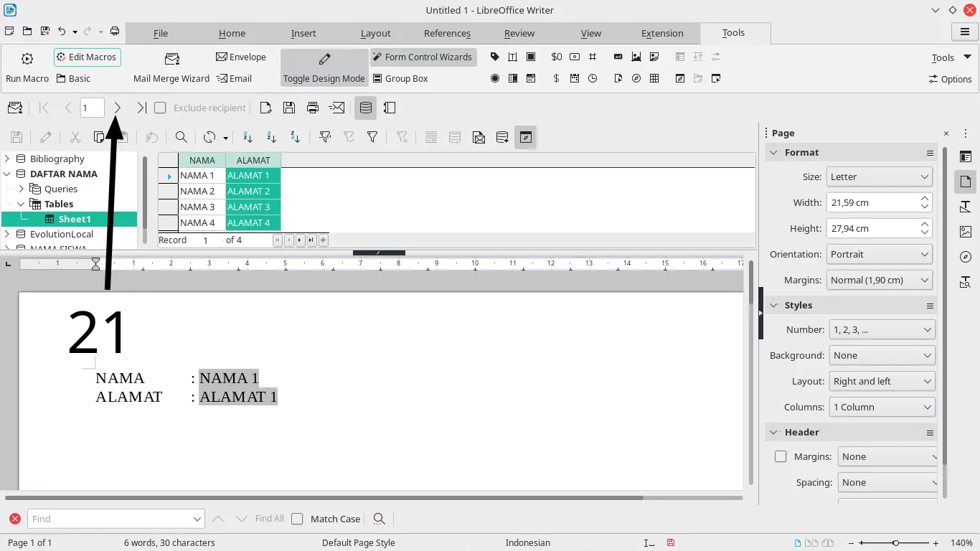This screenshot has width=980, height=551.
Task: Click Find Record magnifier in data source toolbar
Action: [182, 137]
